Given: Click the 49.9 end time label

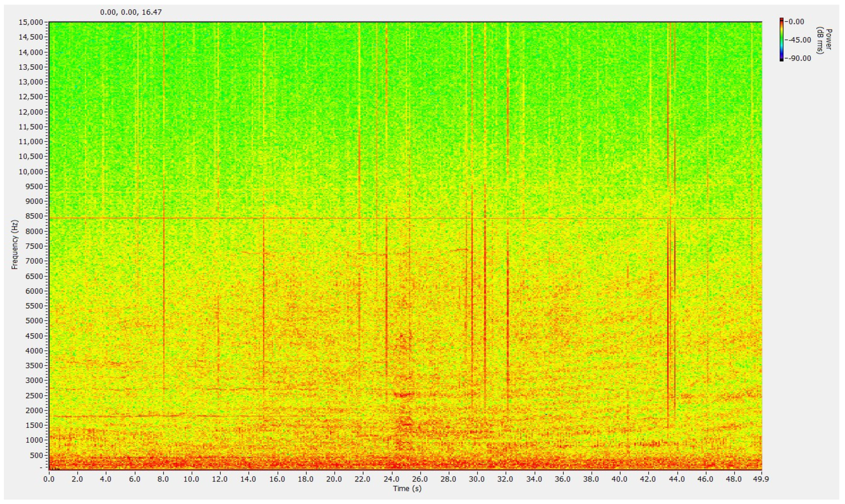Looking at the screenshot, I should coord(761,479).
